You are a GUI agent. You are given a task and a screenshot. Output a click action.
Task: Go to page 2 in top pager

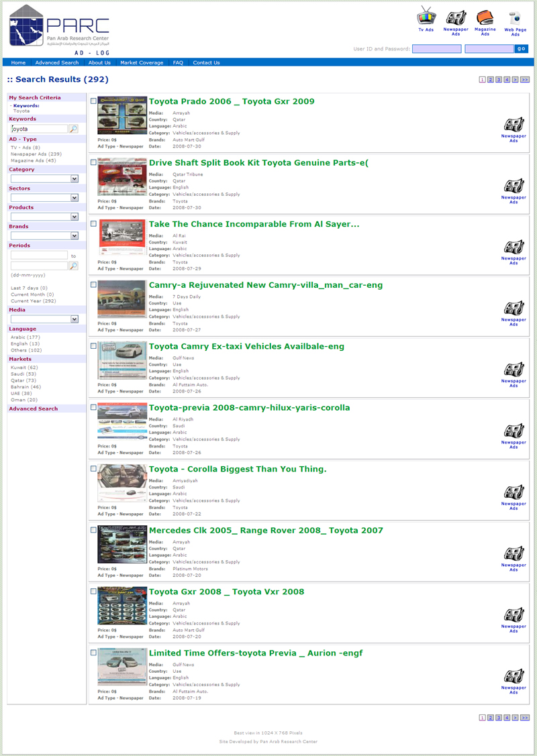[x=490, y=80]
